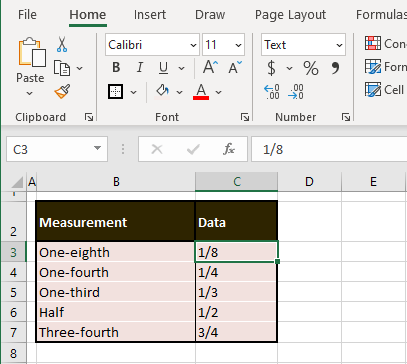Activate the Format Painter brush

(62, 92)
